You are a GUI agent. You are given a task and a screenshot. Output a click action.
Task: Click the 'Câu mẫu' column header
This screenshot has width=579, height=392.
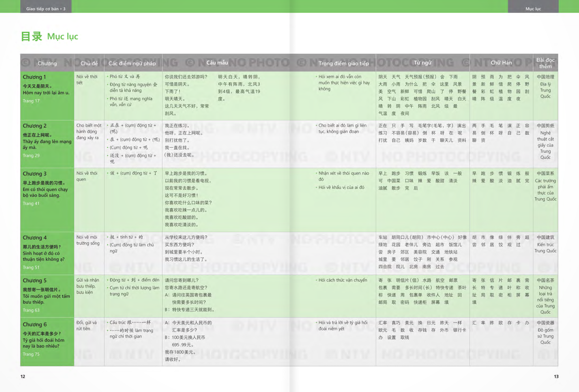217,62
